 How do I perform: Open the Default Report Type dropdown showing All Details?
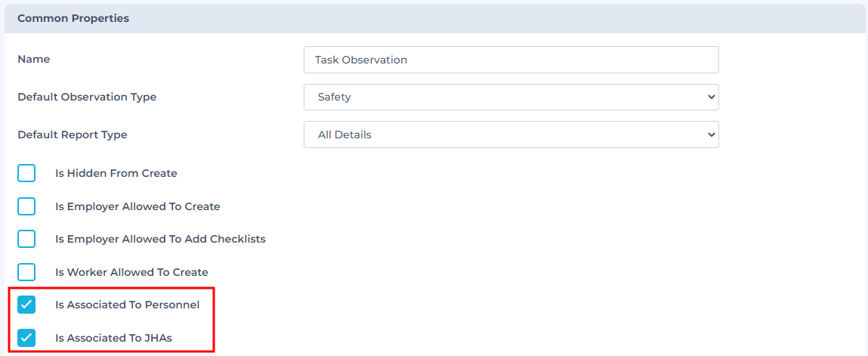click(511, 135)
